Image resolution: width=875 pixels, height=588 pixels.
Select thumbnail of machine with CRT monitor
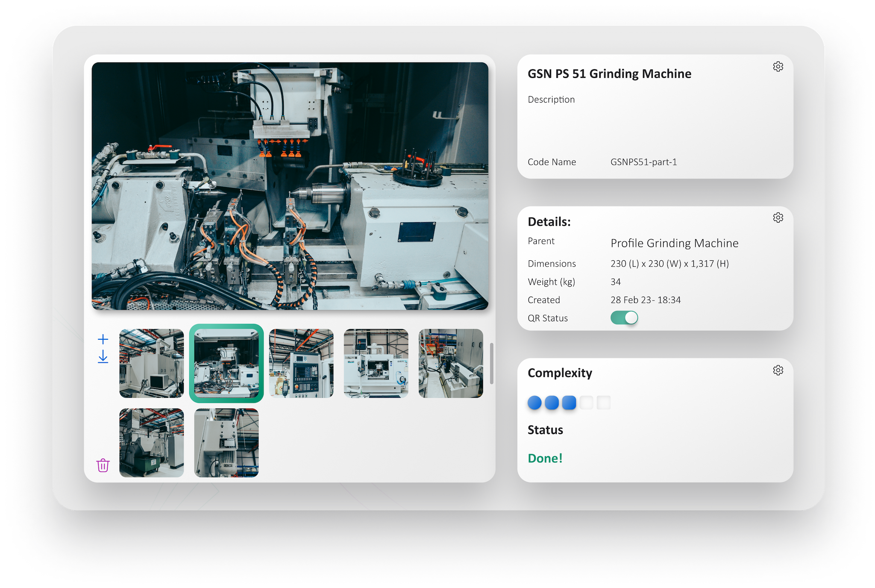tap(152, 363)
